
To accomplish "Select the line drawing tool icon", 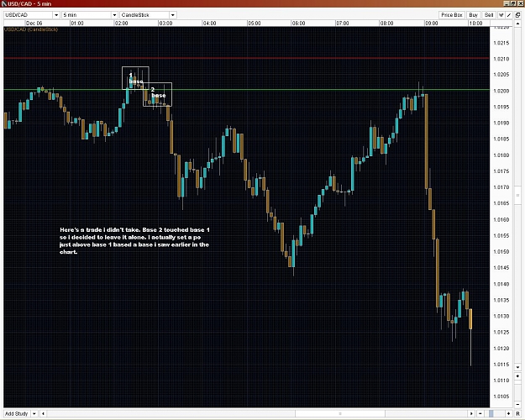I will tap(508, 15).
